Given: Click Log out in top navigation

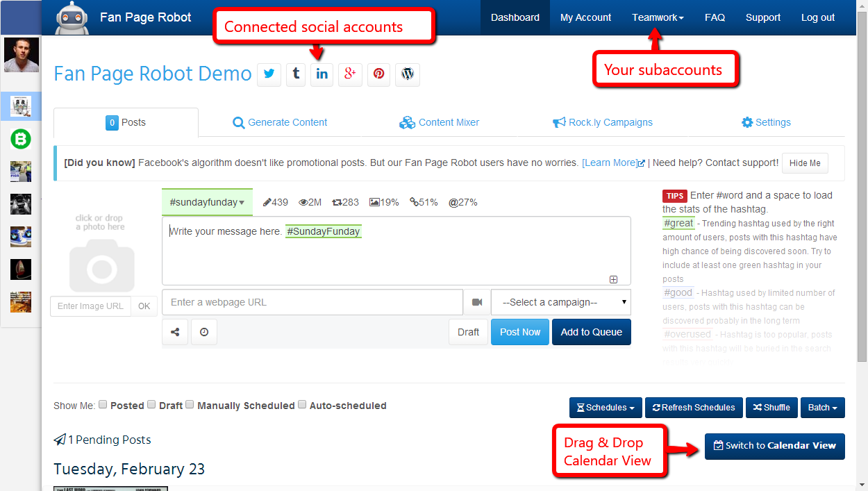Looking at the screenshot, I should pos(818,17).
